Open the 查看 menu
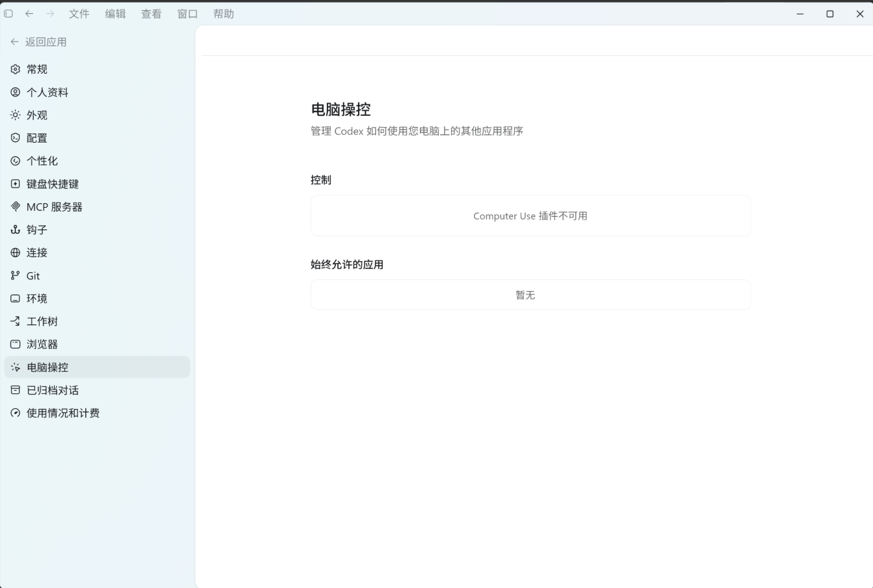The height and width of the screenshot is (588, 873). coord(151,14)
